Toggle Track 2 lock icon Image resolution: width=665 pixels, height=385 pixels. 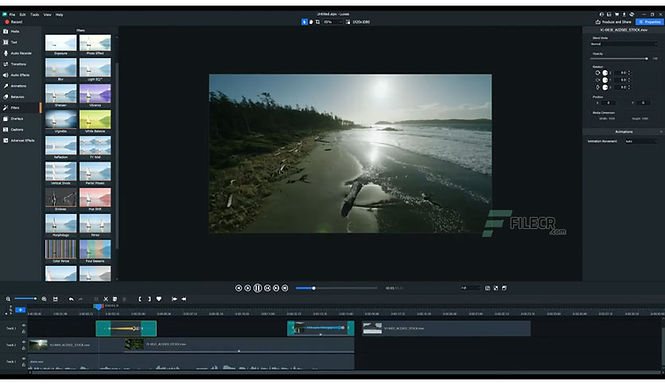pyautogui.click(x=23, y=348)
